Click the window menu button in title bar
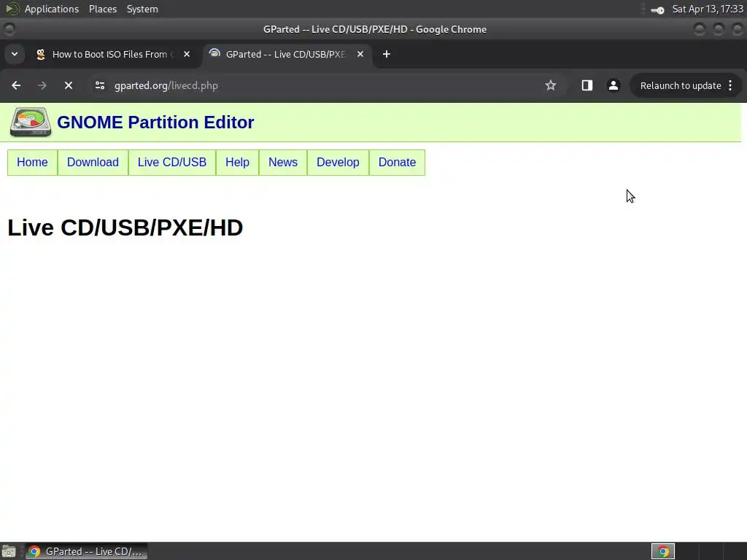Viewport: 747px width, 560px height. click(9, 29)
